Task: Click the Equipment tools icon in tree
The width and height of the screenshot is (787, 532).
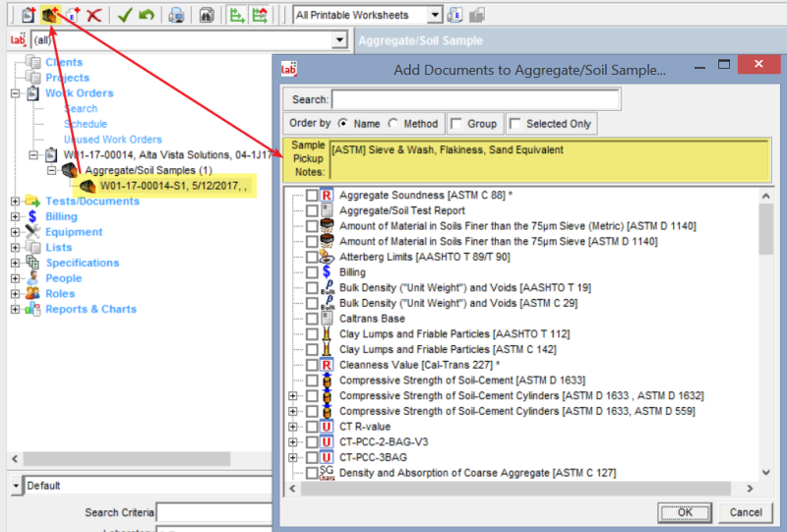Action: 33,232
